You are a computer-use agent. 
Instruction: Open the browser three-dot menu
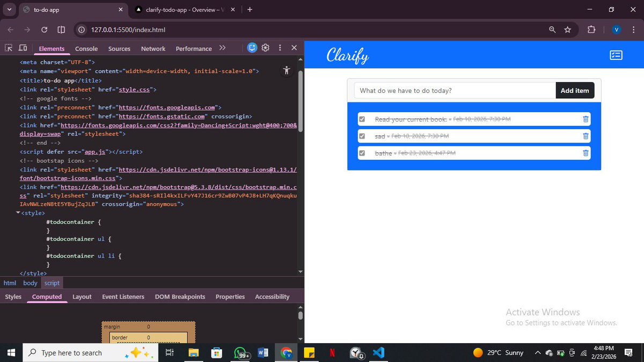633,29
